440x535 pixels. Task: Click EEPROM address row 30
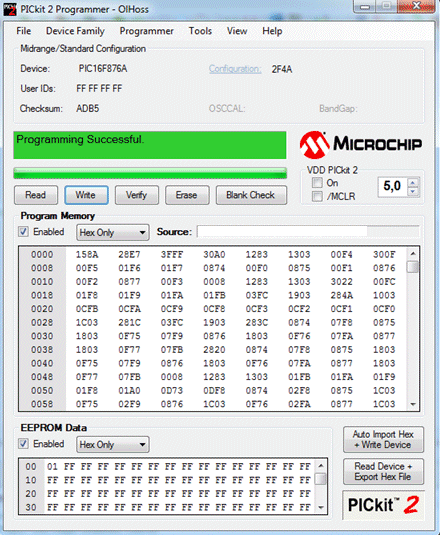click(x=31, y=507)
